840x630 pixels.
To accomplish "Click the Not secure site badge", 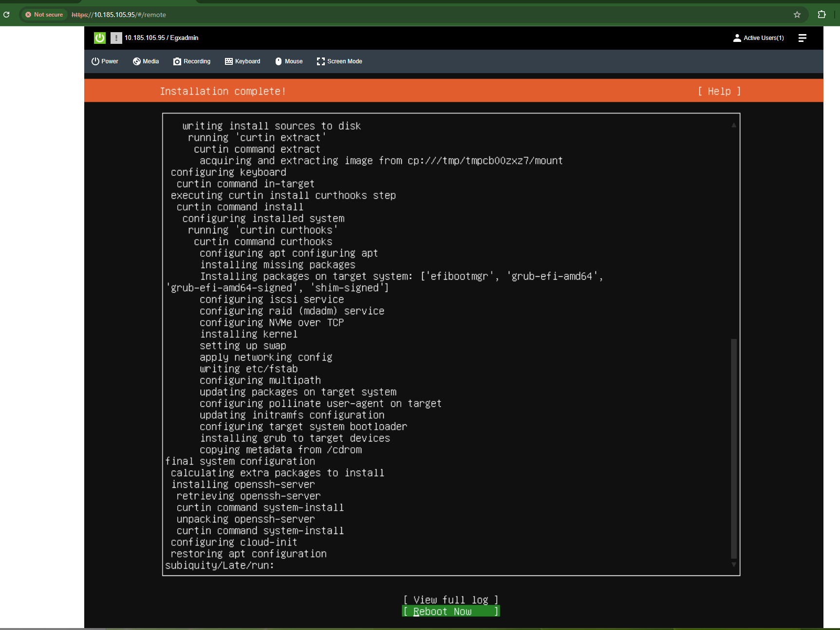I will (44, 15).
